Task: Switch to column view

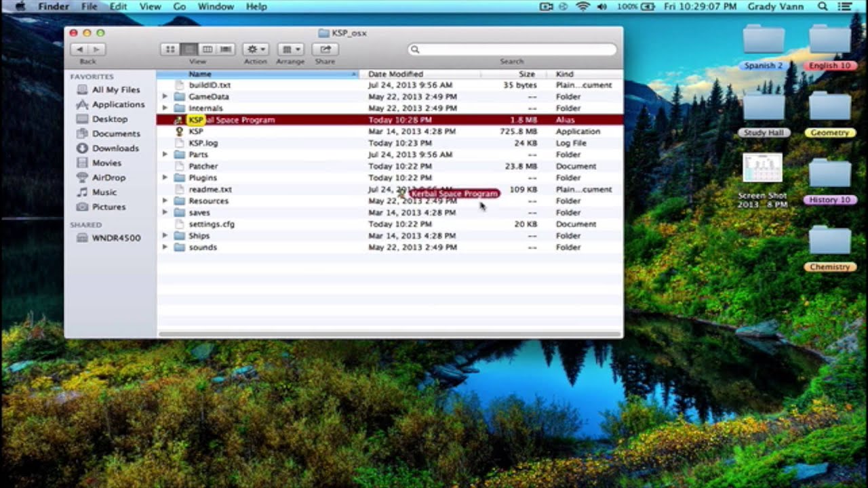Action: [207, 49]
